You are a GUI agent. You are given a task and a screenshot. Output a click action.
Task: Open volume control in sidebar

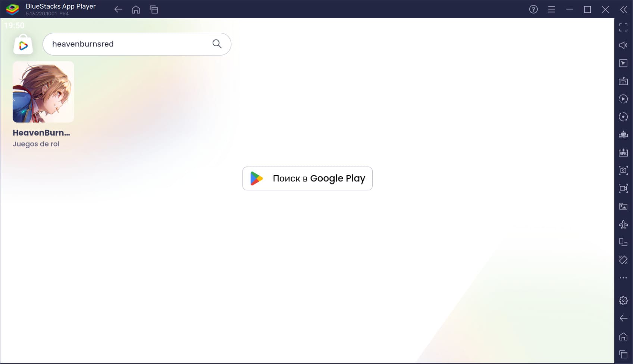tap(623, 45)
